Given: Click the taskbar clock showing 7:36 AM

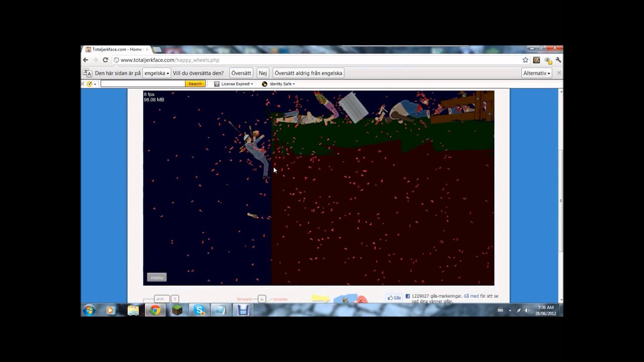Looking at the screenshot, I should pos(545,310).
